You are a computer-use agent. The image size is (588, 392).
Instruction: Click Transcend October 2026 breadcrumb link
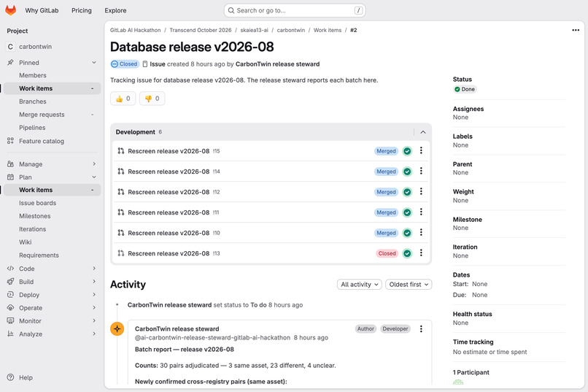[x=200, y=30]
